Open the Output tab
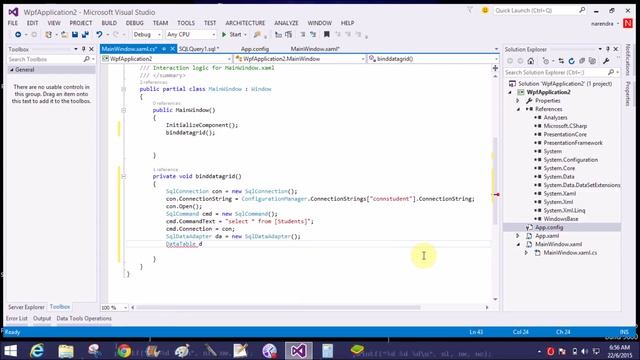The image size is (640, 360). click(42, 318)
